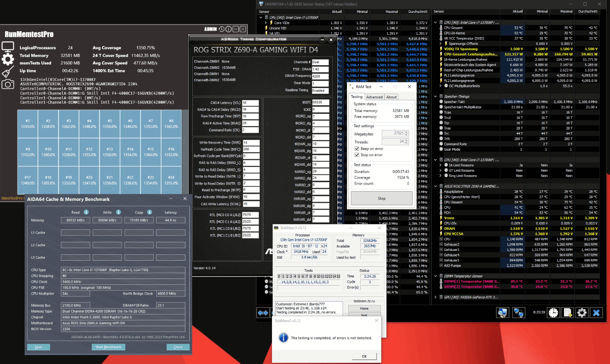Open RunMemtestPro settings gear
This screenshot has height=364, width=610.
click(8, 59)
